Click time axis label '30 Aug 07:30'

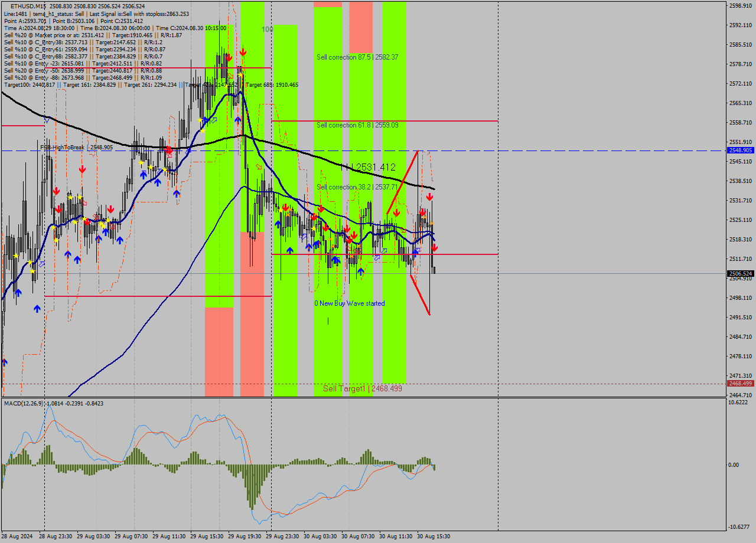coord(358,537)
